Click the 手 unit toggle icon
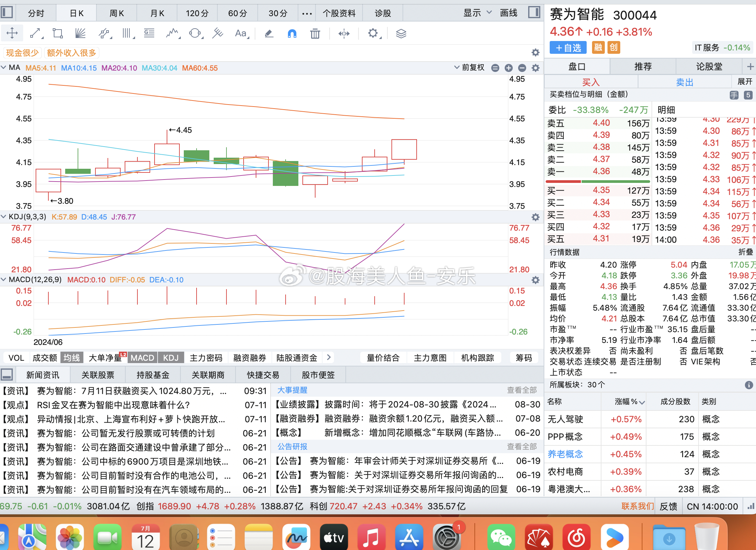Image resolution: width=756 pixels, height=550 pixels. tap(734, 95)
